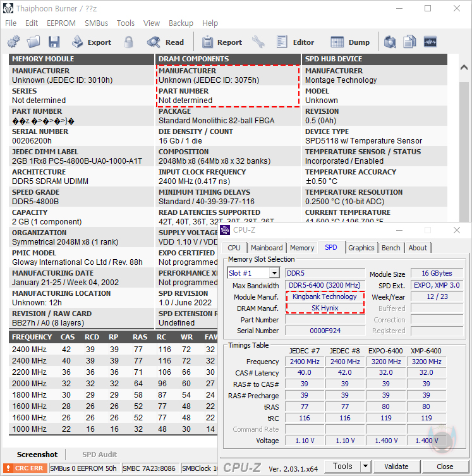Click the SMBus 0 EEPROM 50h status entry

pos(83,468)
